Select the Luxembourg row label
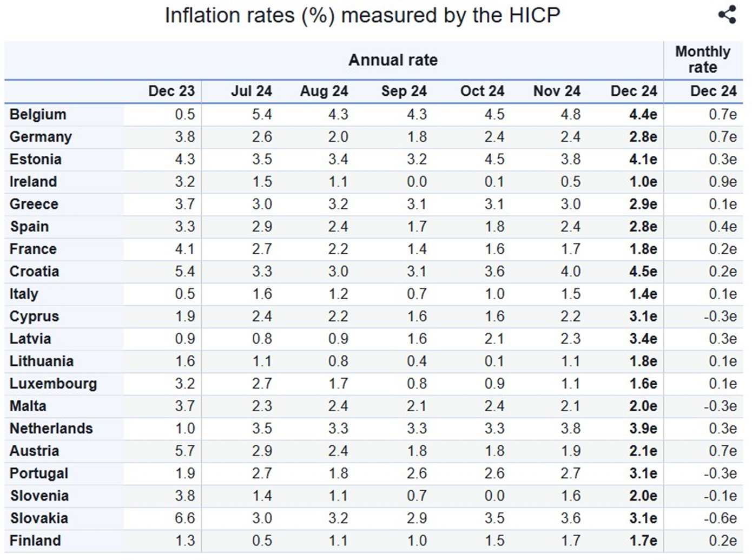This screenshot has height=560, width=752. click(x=53, y=384)
